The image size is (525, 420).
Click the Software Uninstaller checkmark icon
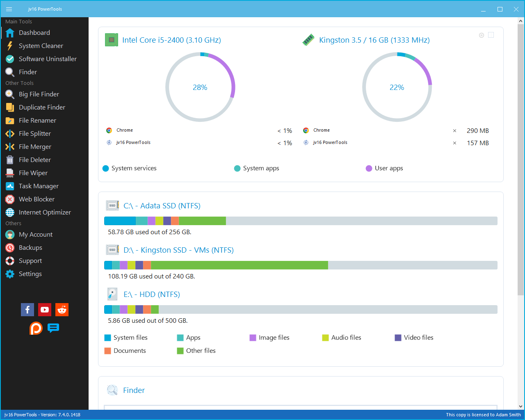point(10,59)
